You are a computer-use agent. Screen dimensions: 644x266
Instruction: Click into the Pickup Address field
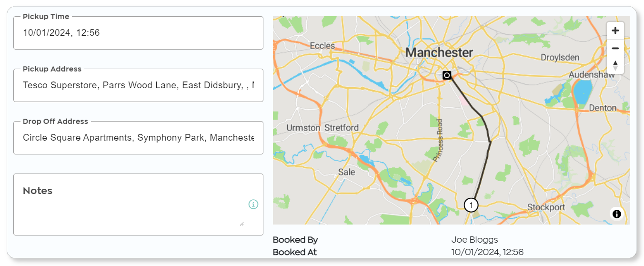point(138,85)
